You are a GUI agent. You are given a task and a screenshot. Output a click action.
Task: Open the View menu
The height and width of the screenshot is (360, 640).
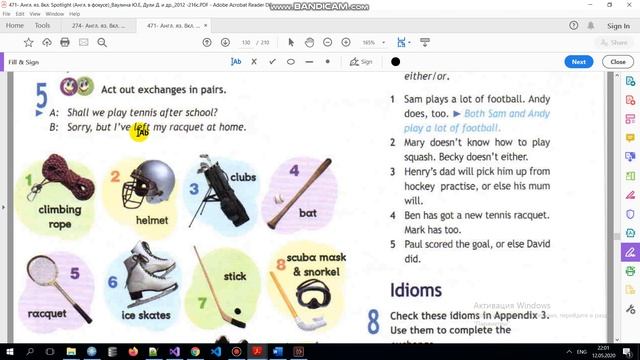point(35,14)
